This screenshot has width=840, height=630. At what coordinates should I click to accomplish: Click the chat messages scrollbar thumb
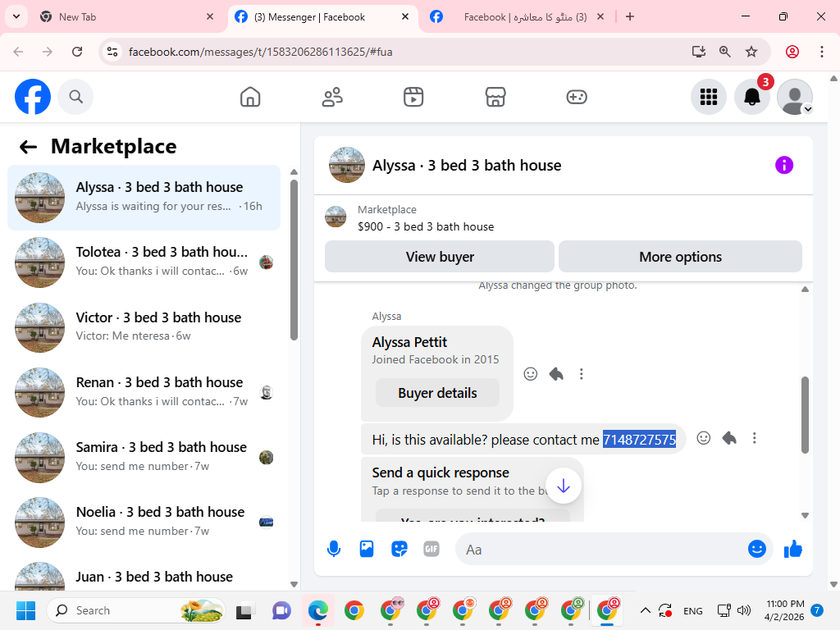click(805, 415)
